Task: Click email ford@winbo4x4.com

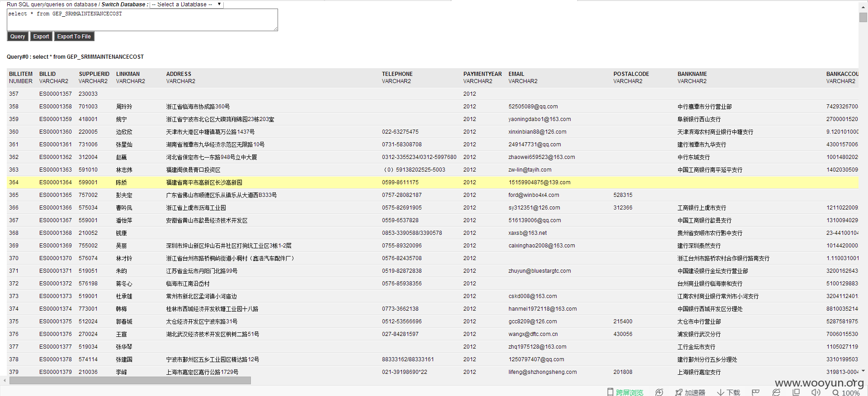Action: 534,195
